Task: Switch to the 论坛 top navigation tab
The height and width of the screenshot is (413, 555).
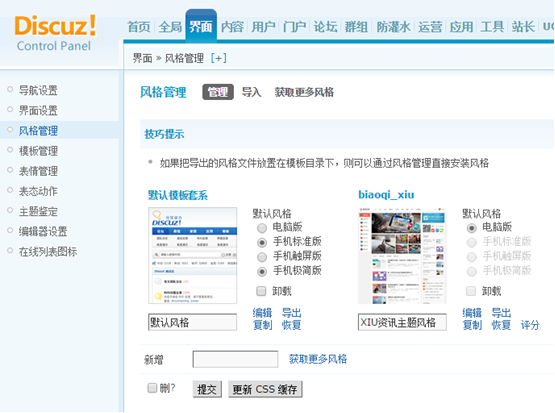Action: coord(325,27)
